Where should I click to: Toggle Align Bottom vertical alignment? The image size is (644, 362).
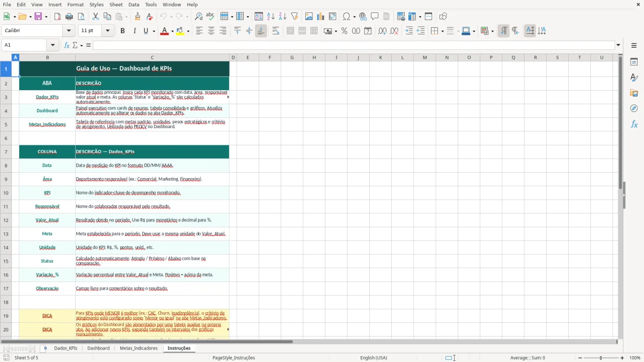261,31
